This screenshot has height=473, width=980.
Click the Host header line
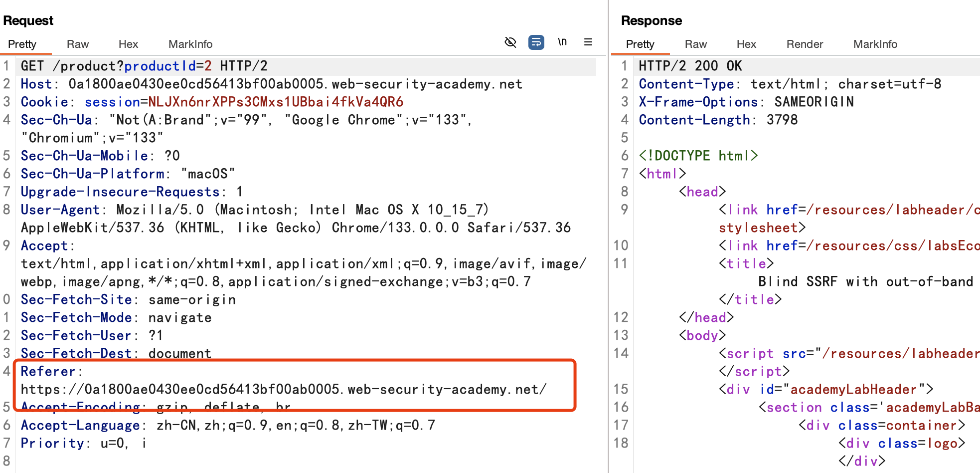click(x=271, y=84)
